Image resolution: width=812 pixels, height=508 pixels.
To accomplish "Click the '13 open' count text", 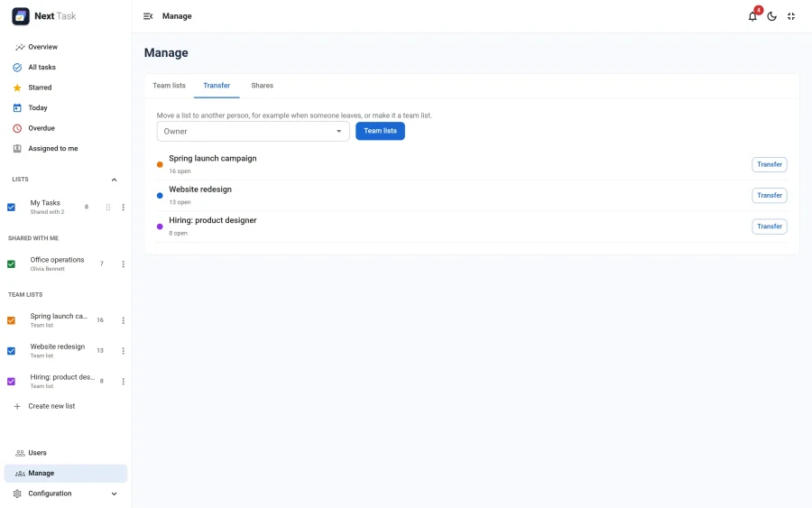I will pos(180,202).
